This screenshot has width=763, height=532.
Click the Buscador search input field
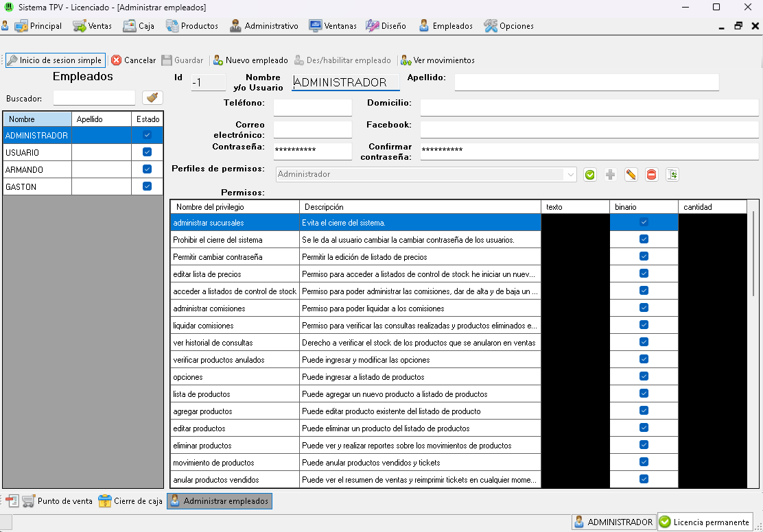(94, 98)
